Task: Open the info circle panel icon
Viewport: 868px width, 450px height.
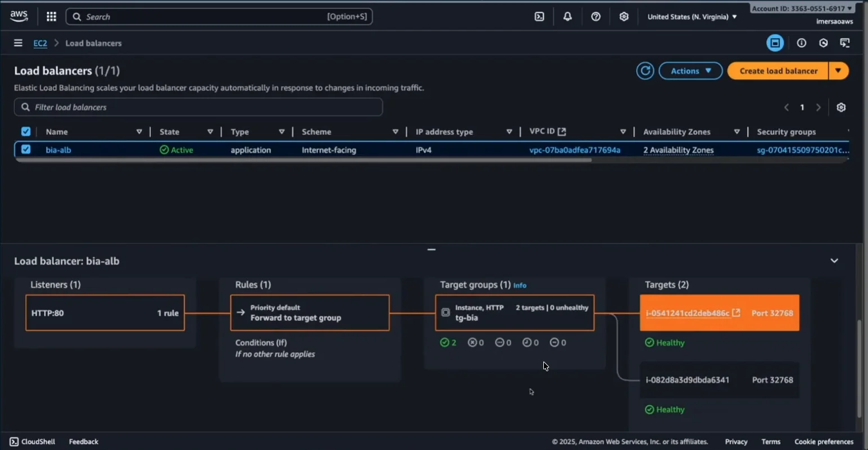Action: click(802, 43)
